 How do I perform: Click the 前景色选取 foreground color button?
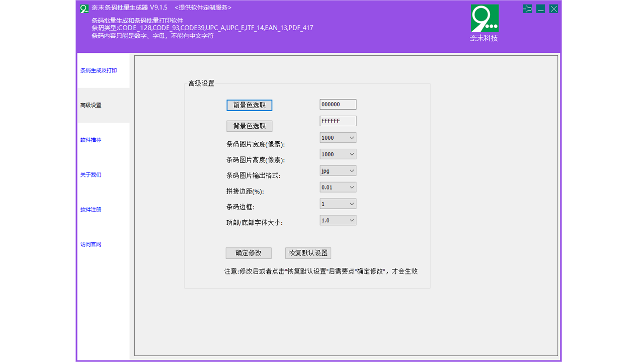click(x=250, y=105)
